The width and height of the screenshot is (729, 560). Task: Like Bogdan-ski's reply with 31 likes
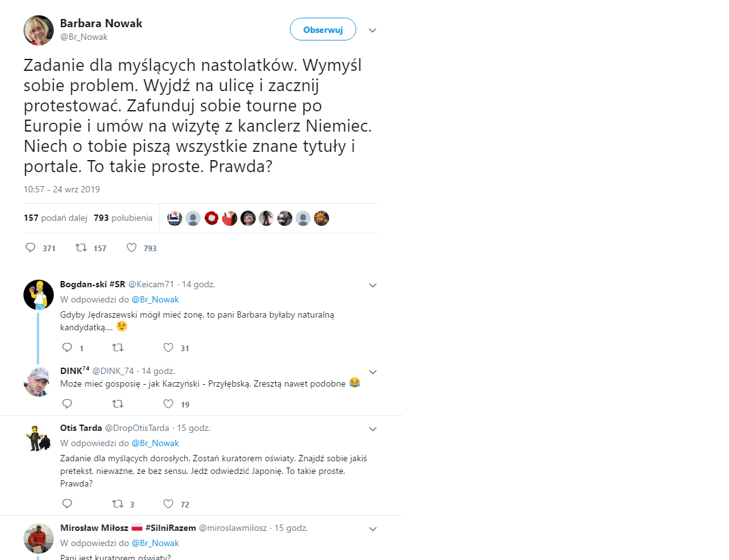point(168,347)
